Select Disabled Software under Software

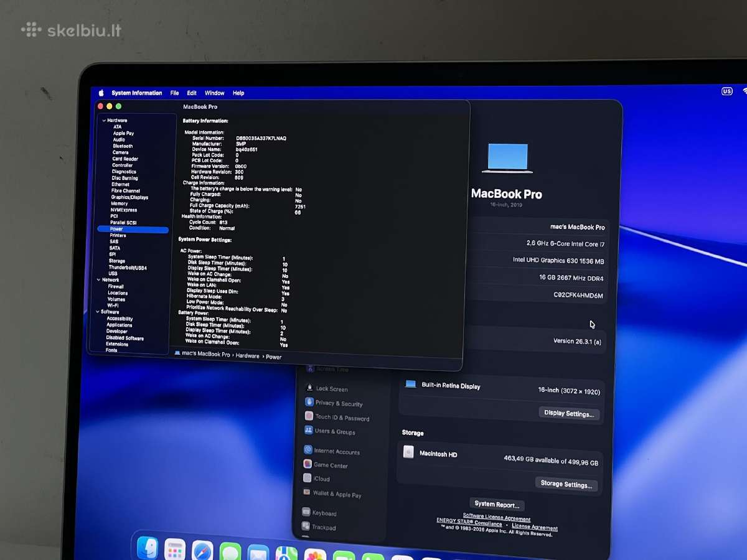tap(125, 338)
